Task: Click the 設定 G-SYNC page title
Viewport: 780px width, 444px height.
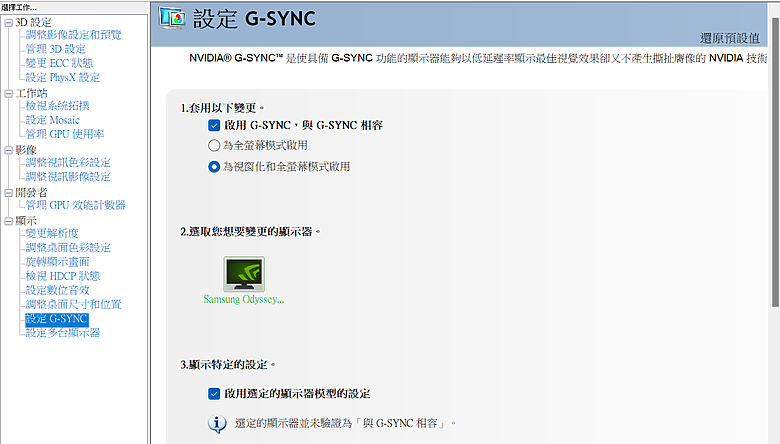Action: point(254,19)
